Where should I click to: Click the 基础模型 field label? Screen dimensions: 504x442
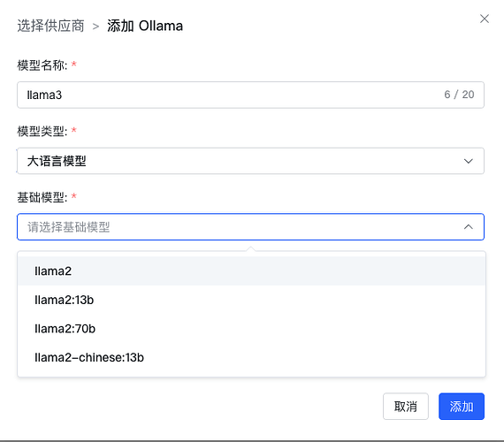42,197
